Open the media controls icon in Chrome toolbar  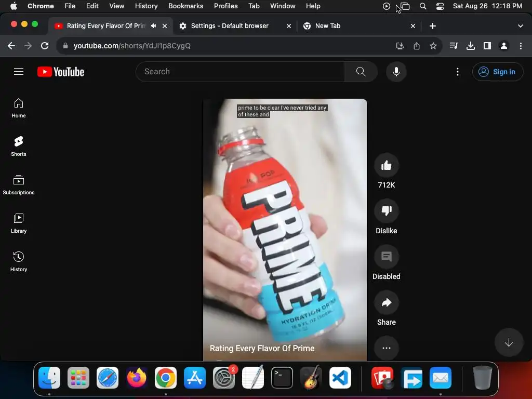pos(454,46)
